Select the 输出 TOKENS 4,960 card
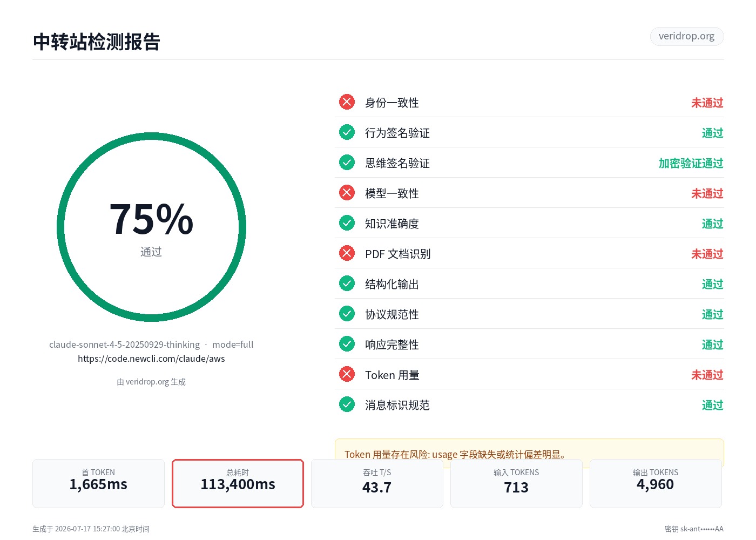The height and width of the screenshot is (540, 756). point(656,483)
